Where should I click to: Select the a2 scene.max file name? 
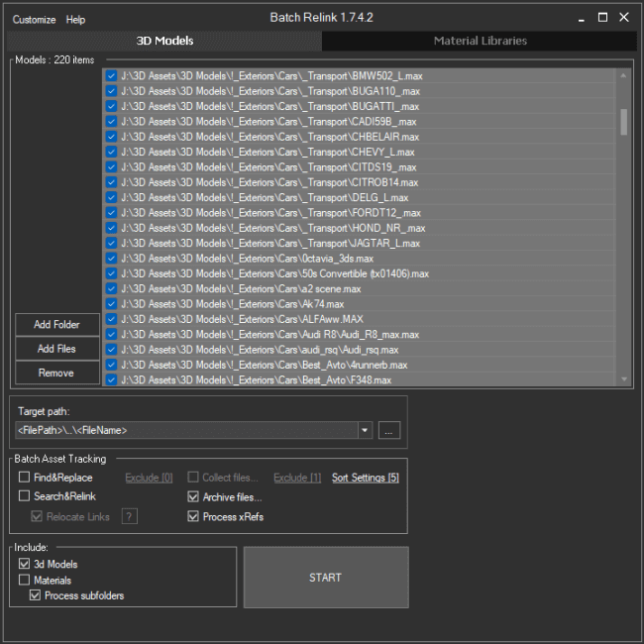pos(331,289)
